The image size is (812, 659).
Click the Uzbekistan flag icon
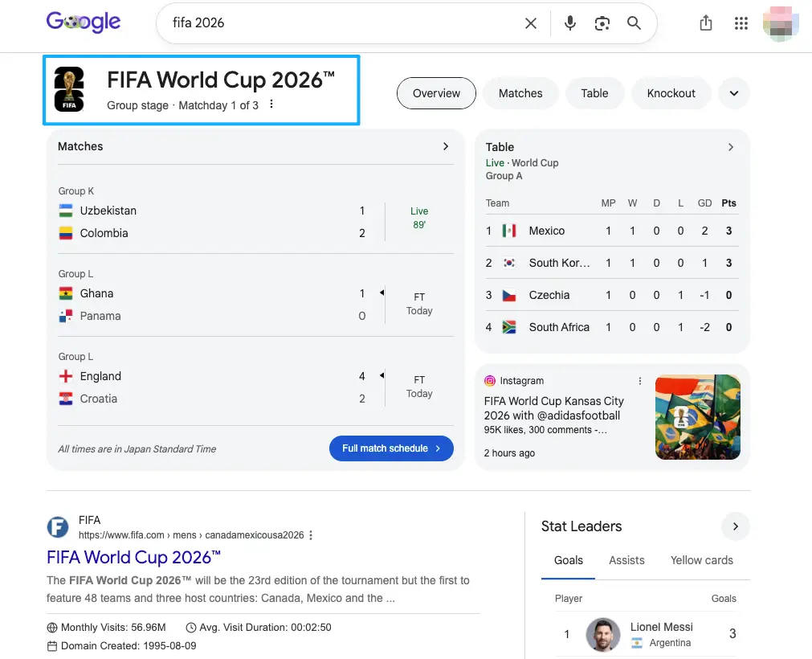tap(66, 211)
